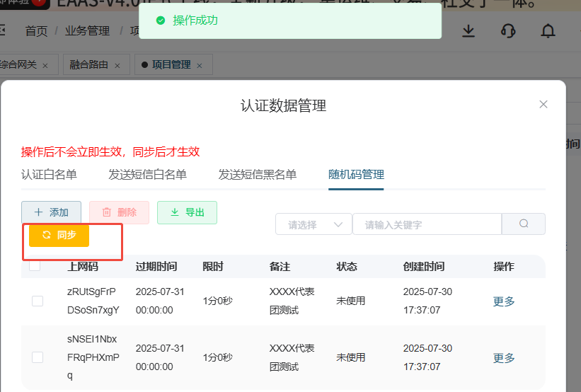The height and width of the screenshot is (392, 581).
Task: Click the 导出 export button
Action: click(187, 212)
